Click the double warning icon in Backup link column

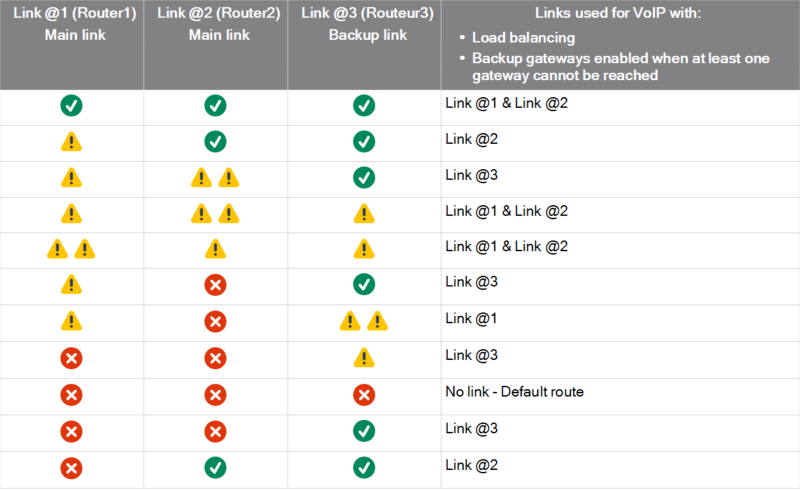point(364,321)
